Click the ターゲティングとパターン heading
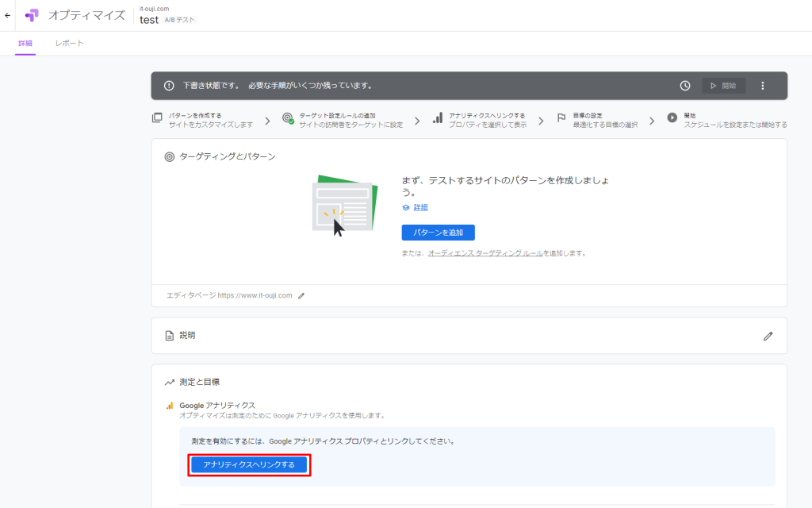The width and height of the screenshot is (812, 508). pyautogui.click(x=228, y=156)
